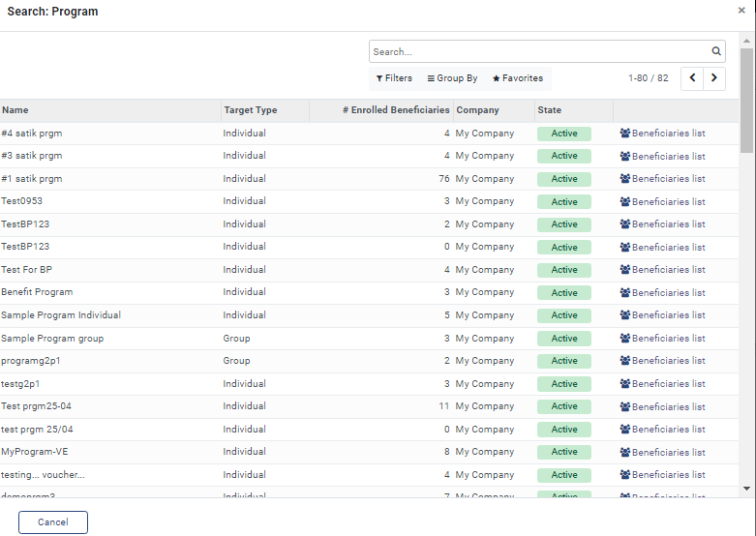Click the magnifying glass search icon
This screenshot has height=536, width=756.
(x=716, y=51)
